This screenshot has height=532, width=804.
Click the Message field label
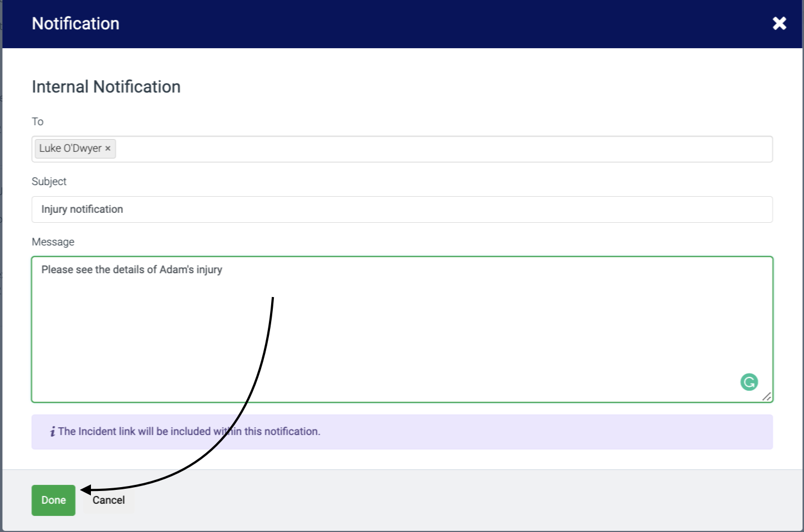tap(53, 242)
